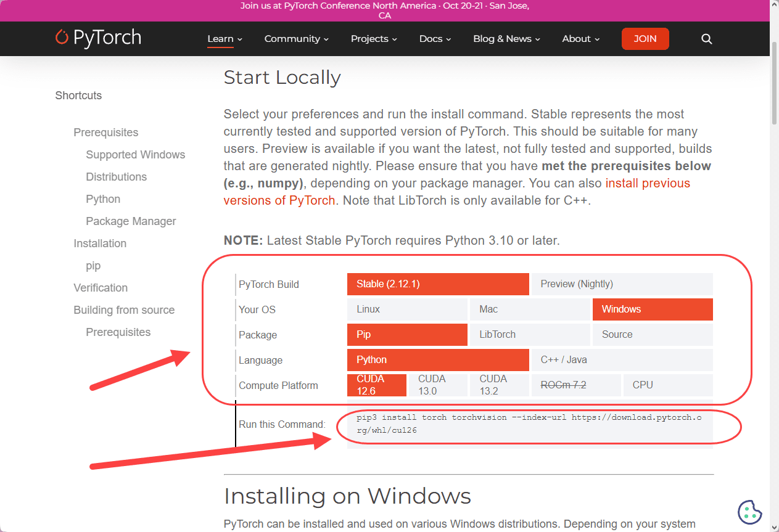Select LibTorch package option

coord(530,335)
